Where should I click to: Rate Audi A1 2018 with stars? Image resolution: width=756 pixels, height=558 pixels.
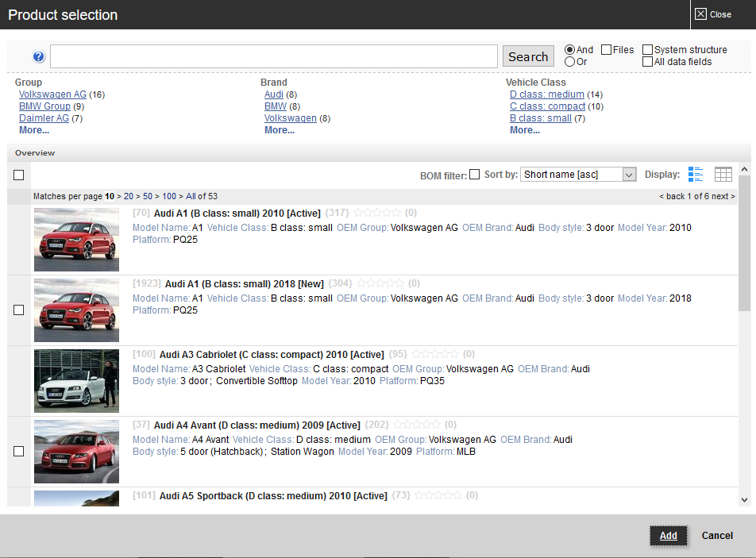point(380,283)
